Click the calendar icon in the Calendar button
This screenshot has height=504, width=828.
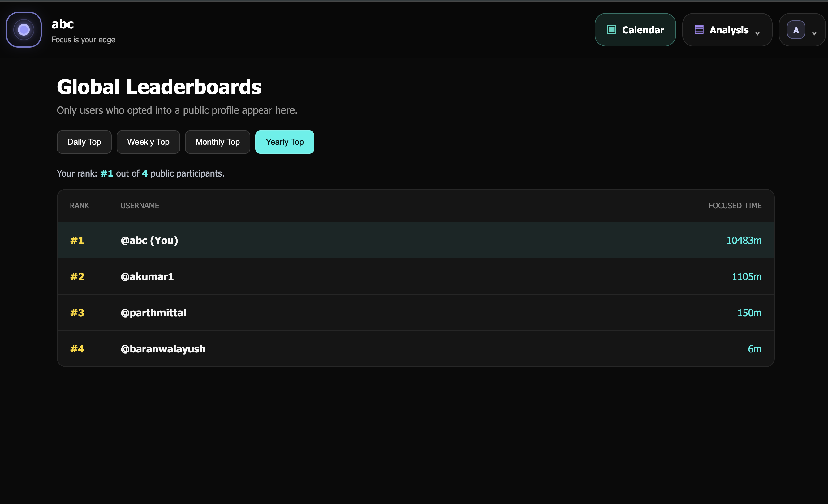pos(611,30)
